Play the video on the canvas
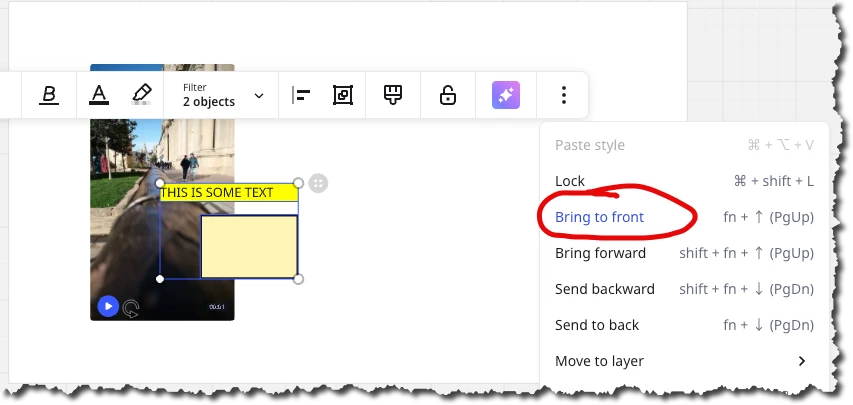The image size is (853, 405). tap(108, 306)
